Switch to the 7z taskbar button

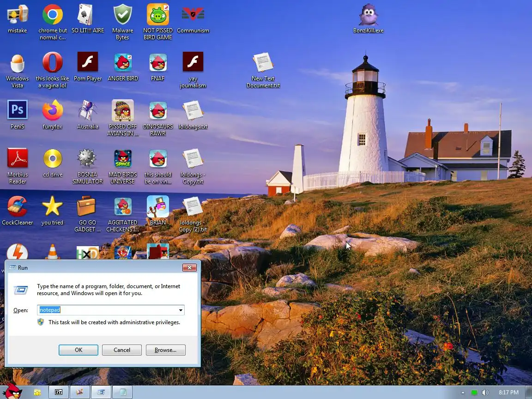coord(58,392)
